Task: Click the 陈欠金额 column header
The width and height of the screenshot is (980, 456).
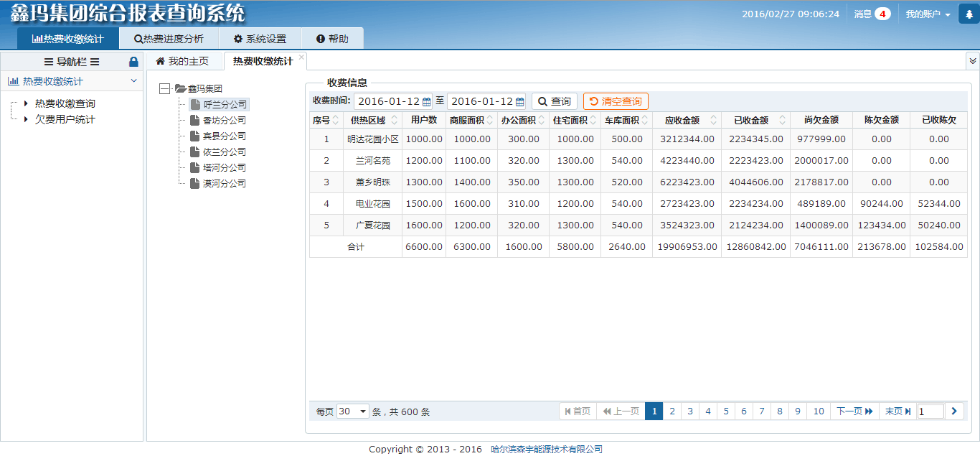Action: coord(882,120)
